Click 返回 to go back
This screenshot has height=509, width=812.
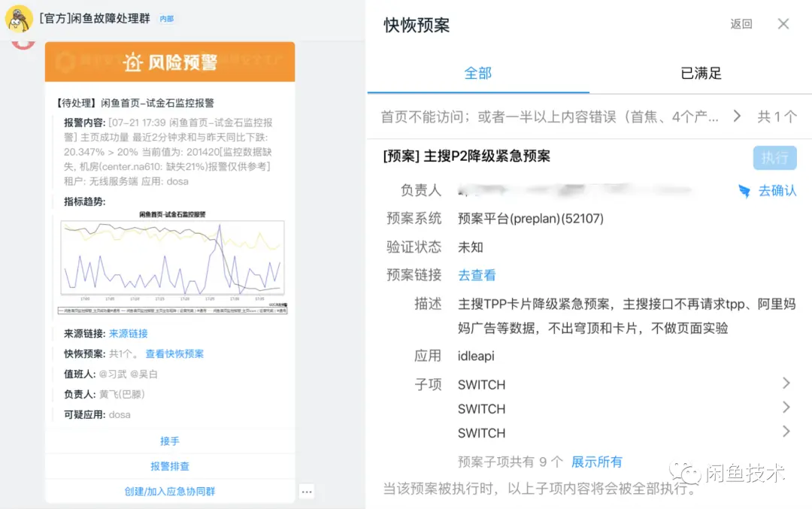tap(741, 24)
